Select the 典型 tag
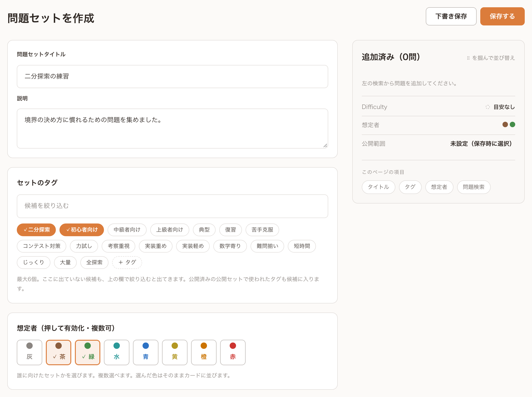 tap(204, 230)
